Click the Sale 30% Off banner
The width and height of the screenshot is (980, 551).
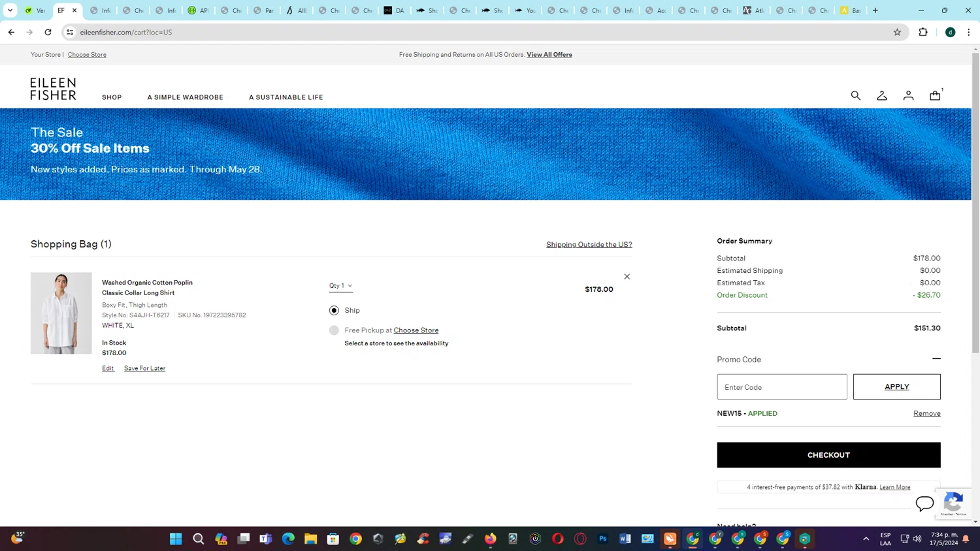485,154
